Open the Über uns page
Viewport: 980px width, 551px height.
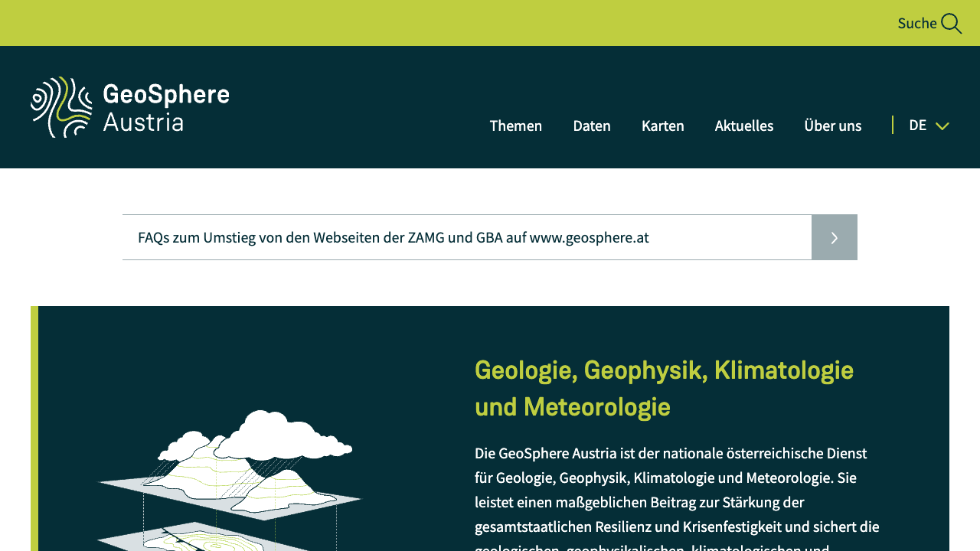[832, 126]
